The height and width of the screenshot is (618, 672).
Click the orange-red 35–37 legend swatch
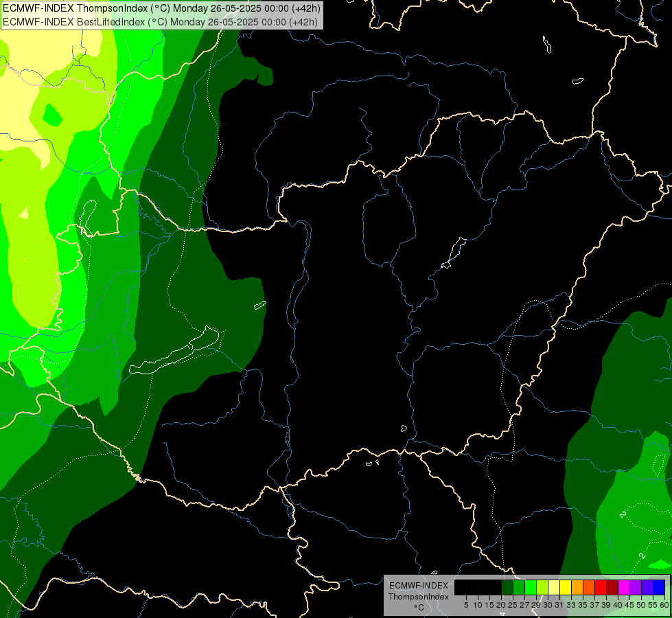tap(589, 587)
